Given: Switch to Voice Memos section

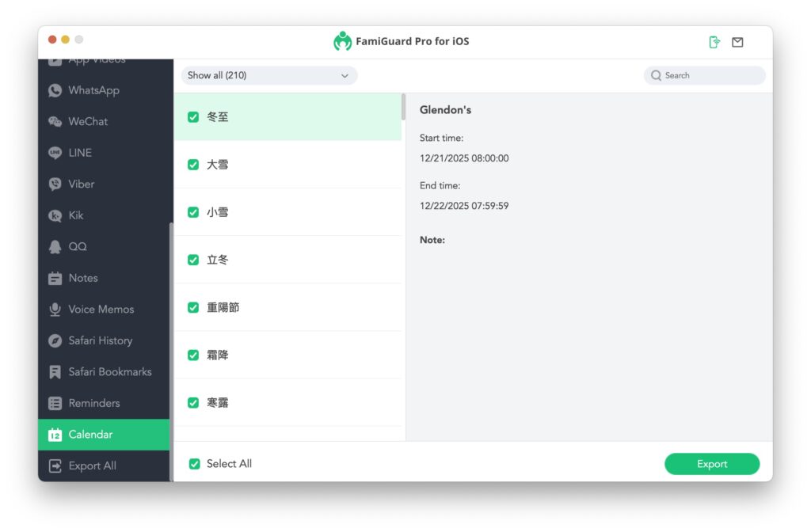Looking at the screenshot, I should pos(101,310).
